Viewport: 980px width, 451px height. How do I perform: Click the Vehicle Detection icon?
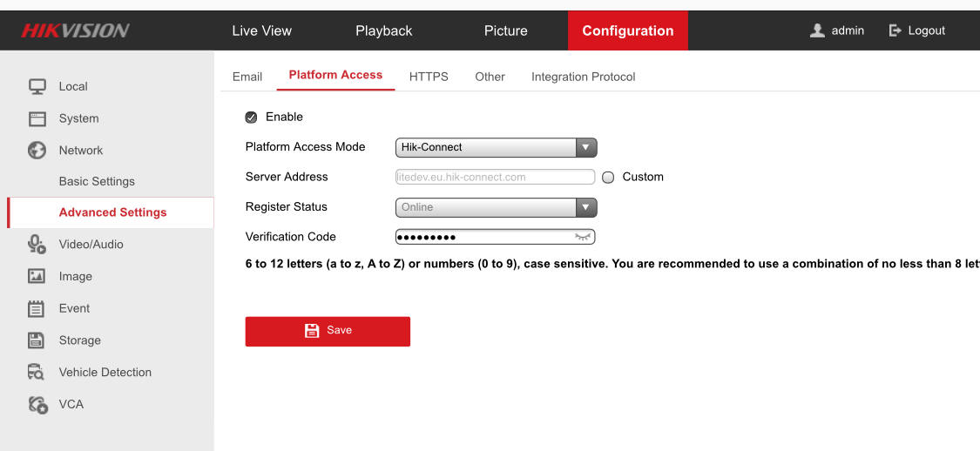click(x=37, y=373)
